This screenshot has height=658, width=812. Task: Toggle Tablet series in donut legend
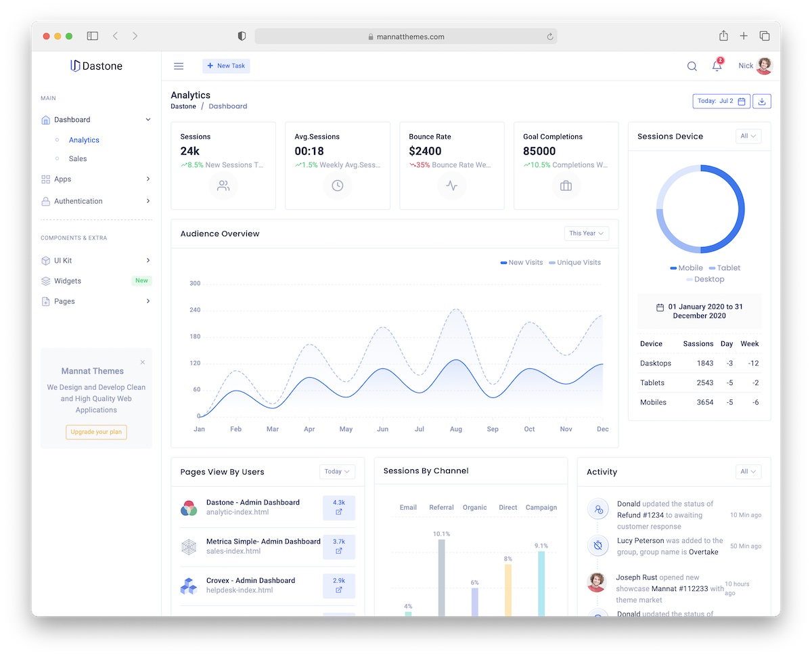[725, 268]
